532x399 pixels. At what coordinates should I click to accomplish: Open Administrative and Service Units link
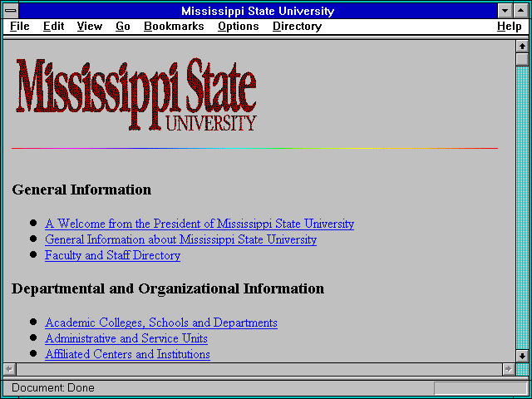pos(126,338)
